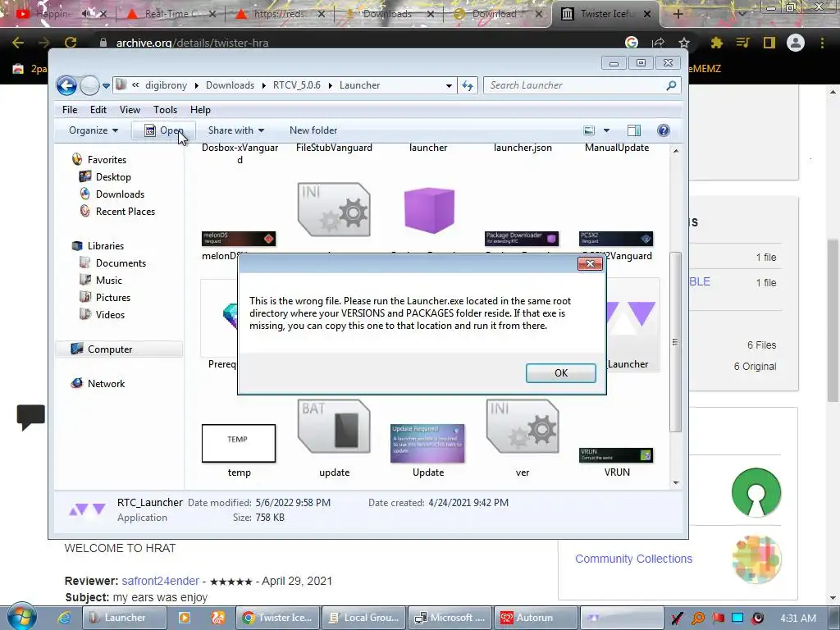Viewport: 840px width, 630px height.
Task: Open Music library
Action: point(109,281)
